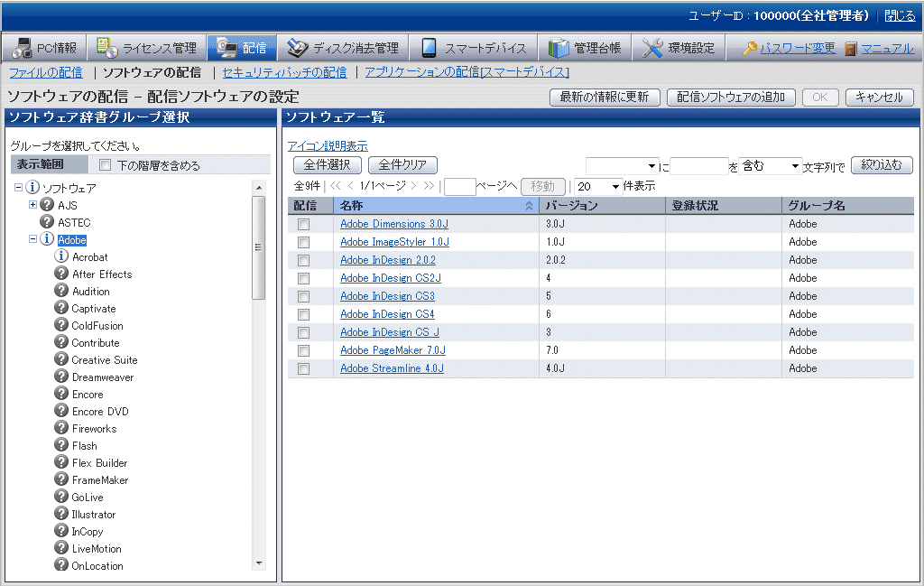The width and height of the screenshot is (924, 586).
Task: Click the tree panel vertical scrollbar thumb
Action: coord(258,247)
